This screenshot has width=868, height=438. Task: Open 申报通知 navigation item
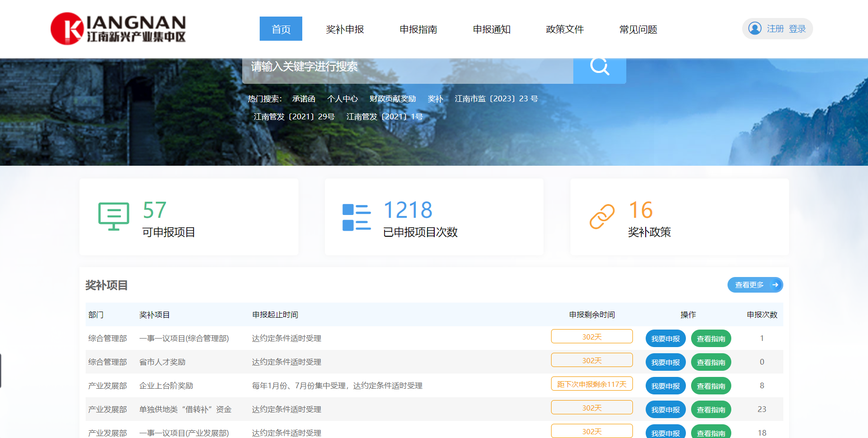[x=491, y=29]
